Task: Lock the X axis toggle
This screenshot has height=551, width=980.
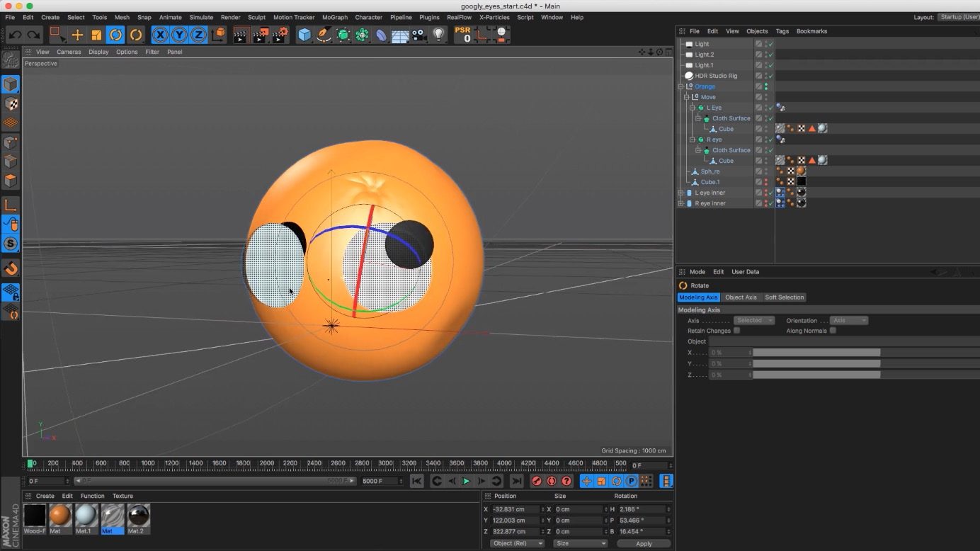Action: 161,34
